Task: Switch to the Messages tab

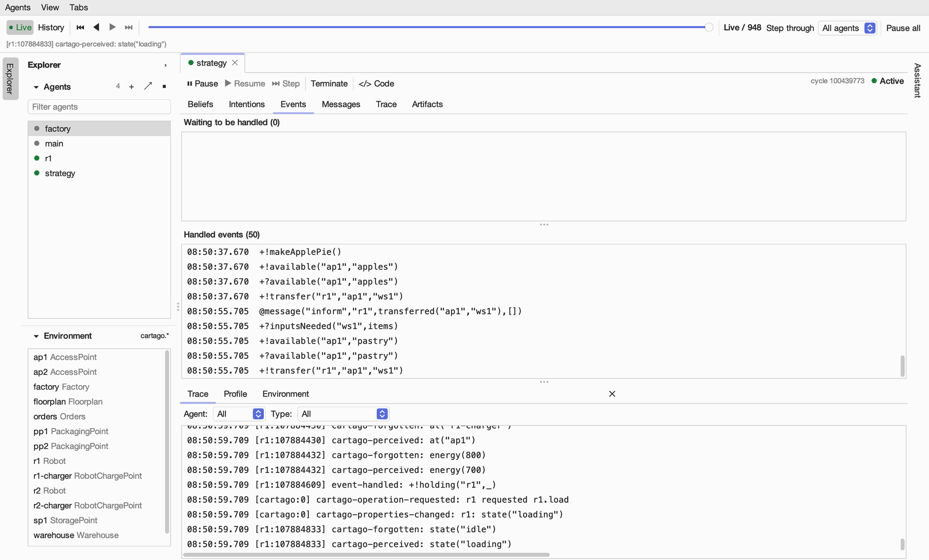Action: pos(341,104)
